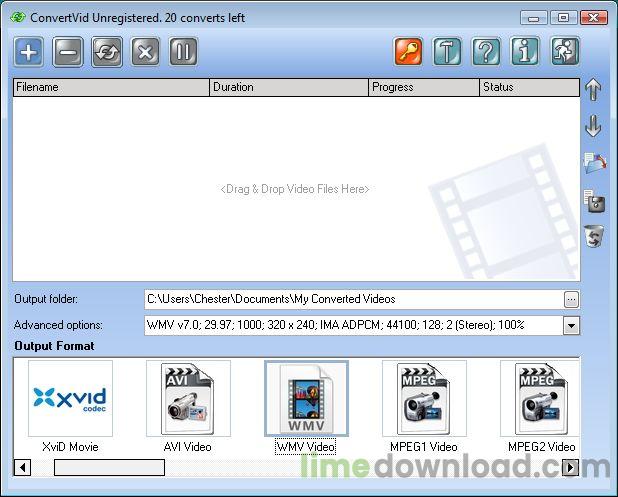Move selected file up with up arrow
Image resolution: width=618 pixels, height=497 pixels.
(x=593, y=89)
